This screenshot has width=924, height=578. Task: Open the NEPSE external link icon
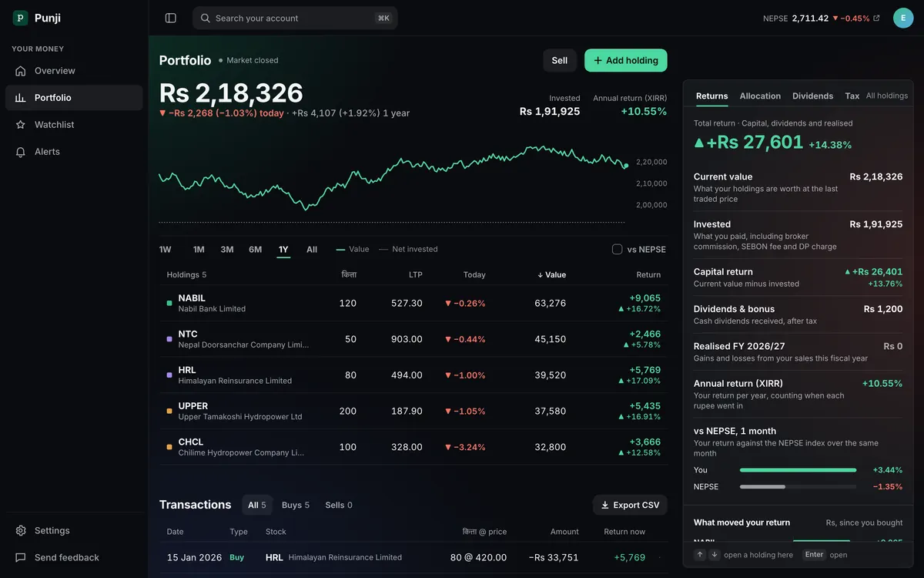click(876, 18)
